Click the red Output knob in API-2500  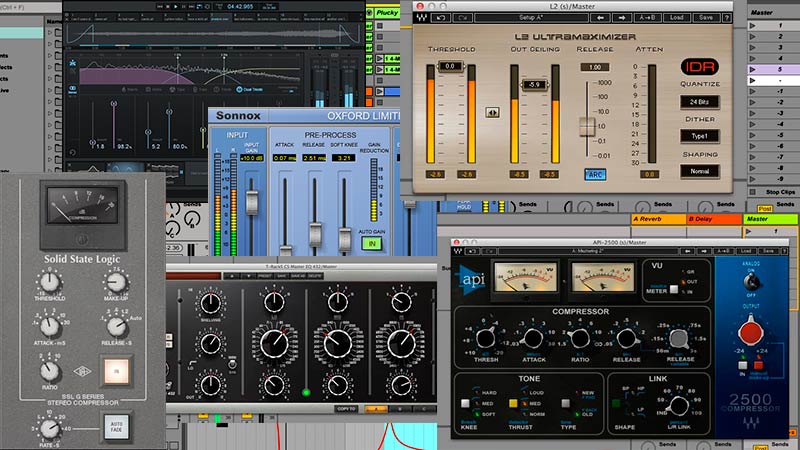(751, 331)
